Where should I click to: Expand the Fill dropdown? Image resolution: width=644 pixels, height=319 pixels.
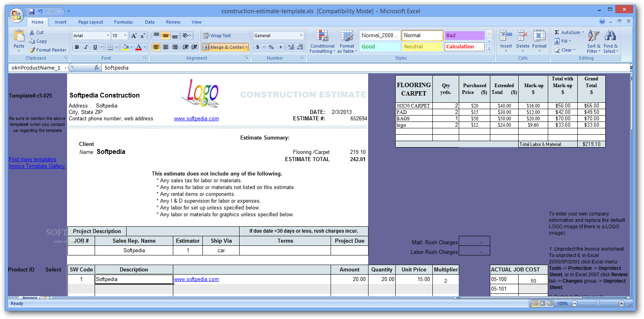coord(570,41)
